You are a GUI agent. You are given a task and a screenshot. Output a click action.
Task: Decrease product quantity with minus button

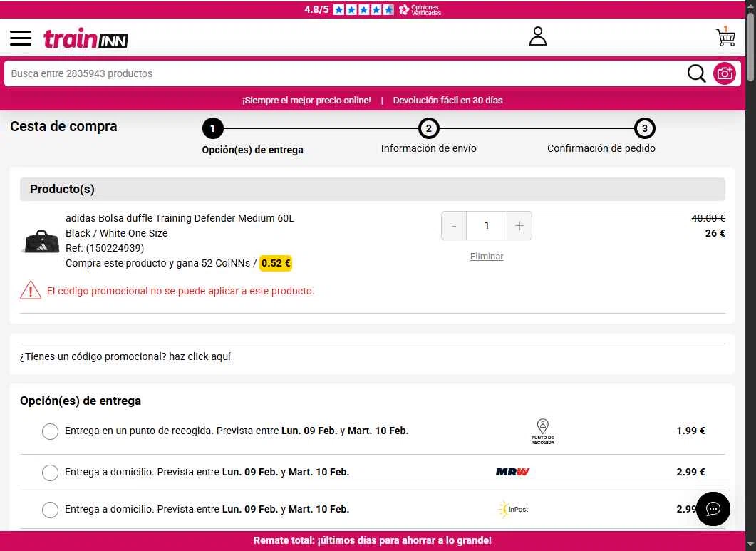[x=454, y=225]
